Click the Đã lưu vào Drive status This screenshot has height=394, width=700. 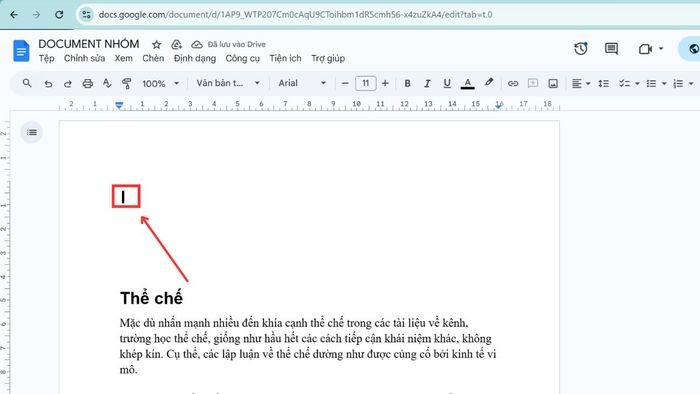point(237,45)
